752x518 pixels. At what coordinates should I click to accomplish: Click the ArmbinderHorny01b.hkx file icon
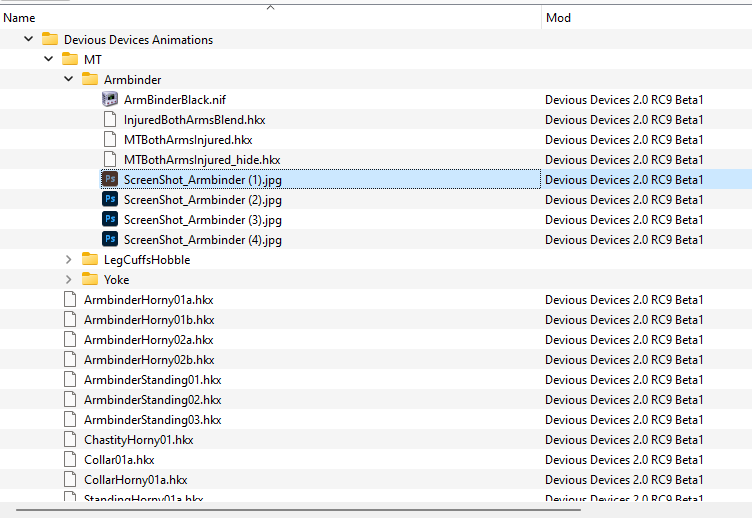click(x=70, y=319)
